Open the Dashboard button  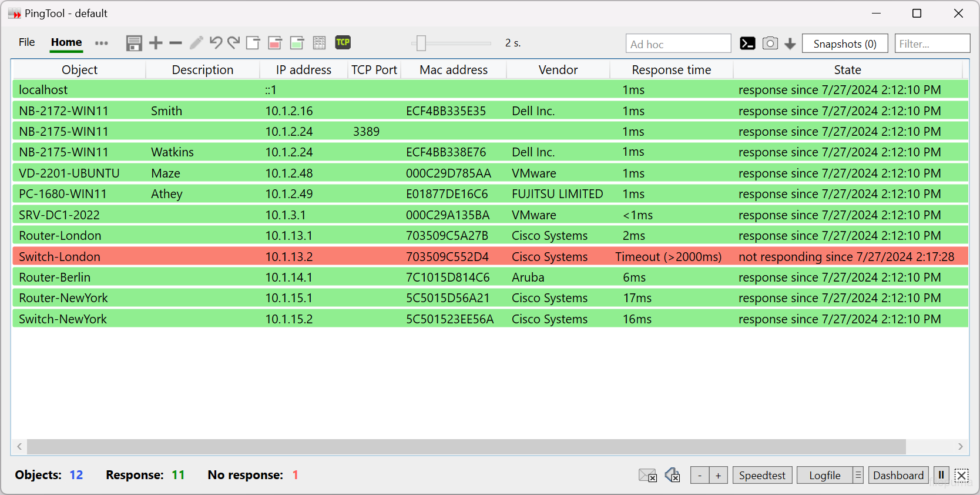coord(898,475)
